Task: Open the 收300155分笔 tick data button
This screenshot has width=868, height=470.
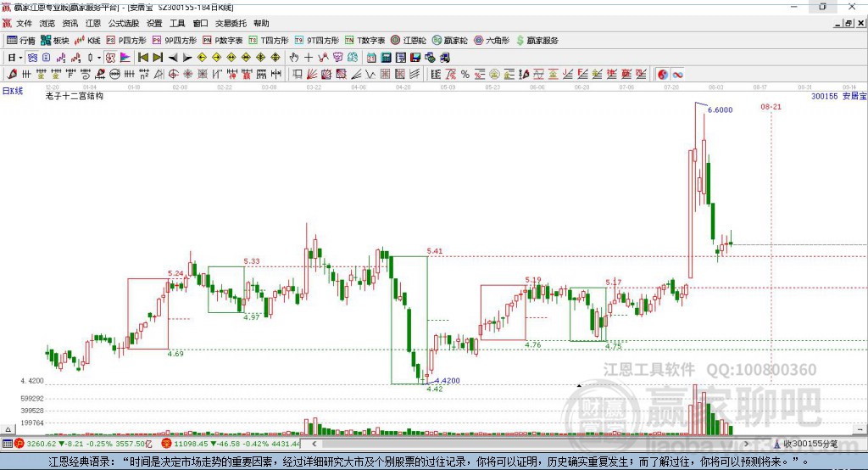Action: [x=806, y=444]
